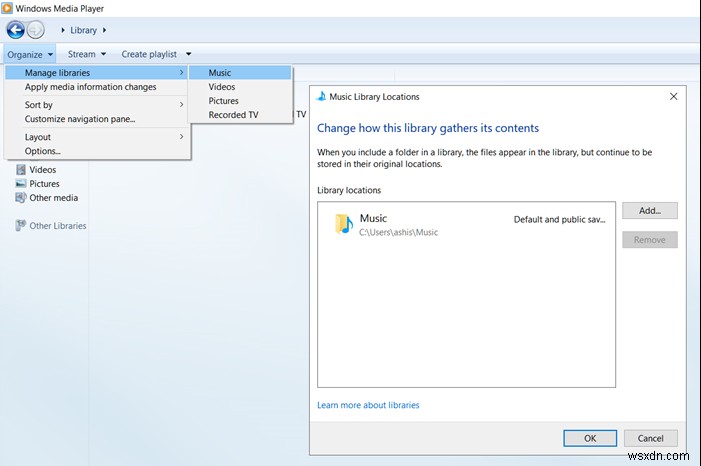This screenshot has height=466, width=701.
Task: Click the Pictures icon in navigation pane
Action: pyautogui.click(x=21, y=183)
